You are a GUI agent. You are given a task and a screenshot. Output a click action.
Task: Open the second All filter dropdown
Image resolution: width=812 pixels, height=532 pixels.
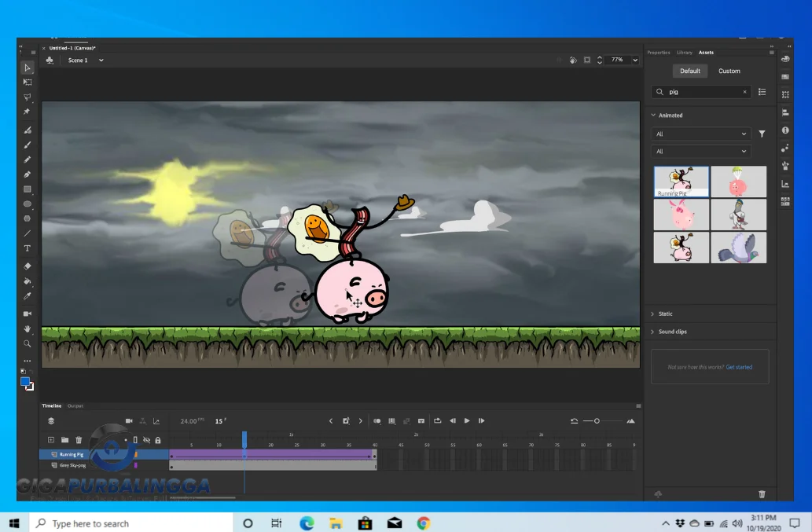[700, 151]
